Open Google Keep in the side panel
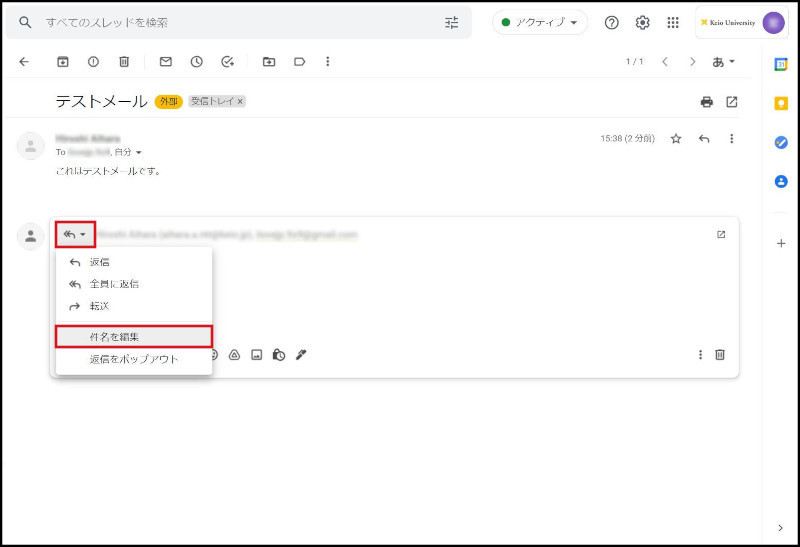800x547 pixels. 781,103
